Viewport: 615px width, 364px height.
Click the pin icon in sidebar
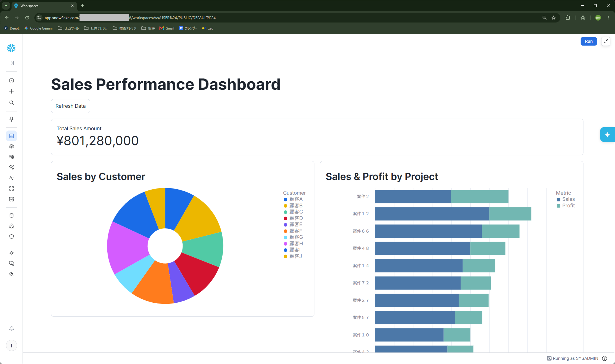12,119
